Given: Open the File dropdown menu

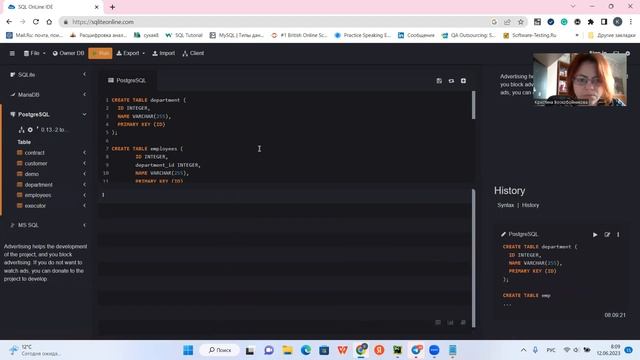Looking at the screenshot, I should click(x=34, y=53).
